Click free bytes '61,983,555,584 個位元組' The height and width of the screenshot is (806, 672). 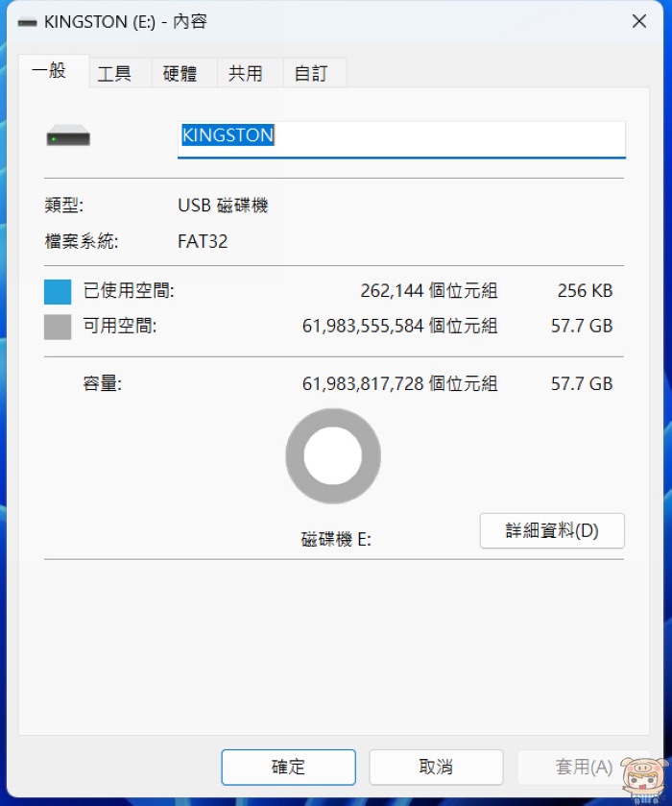[399, 326]
